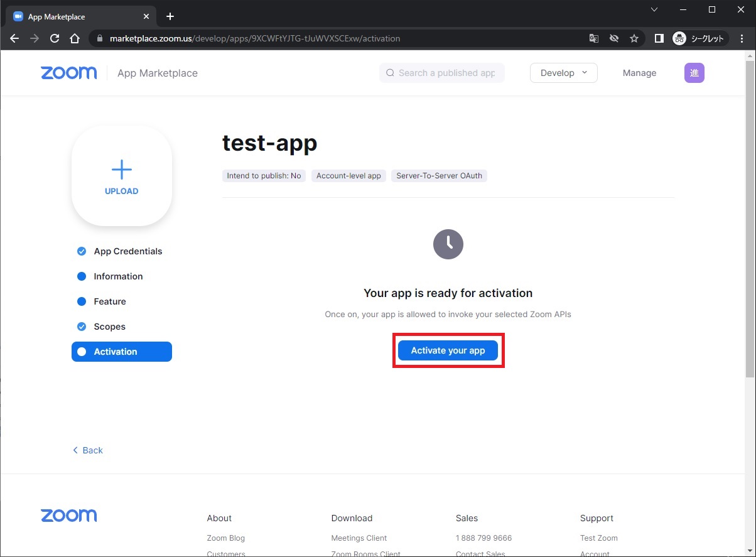Open the purple user avatar menu
Viewport: 756px width, 557px height.
pyautogui.click(x=694, y=73)
